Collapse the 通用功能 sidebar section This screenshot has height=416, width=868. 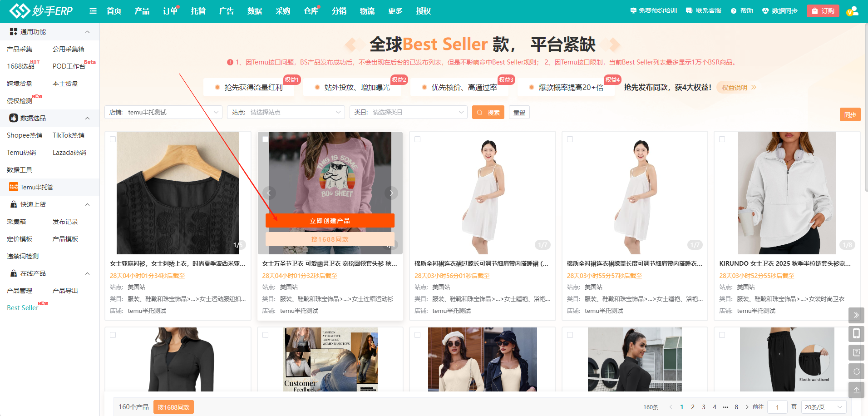pos(88,32)
